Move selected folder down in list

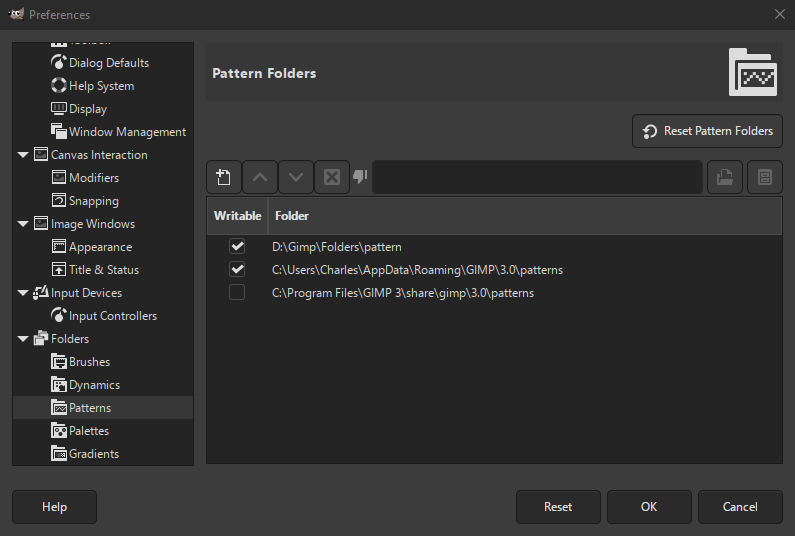[296, 178]
